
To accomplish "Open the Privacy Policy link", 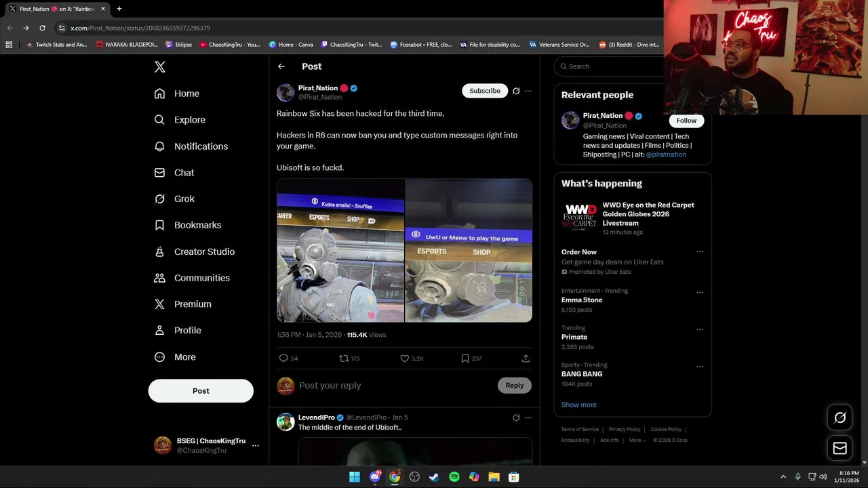I will click(x=625, y=429).
